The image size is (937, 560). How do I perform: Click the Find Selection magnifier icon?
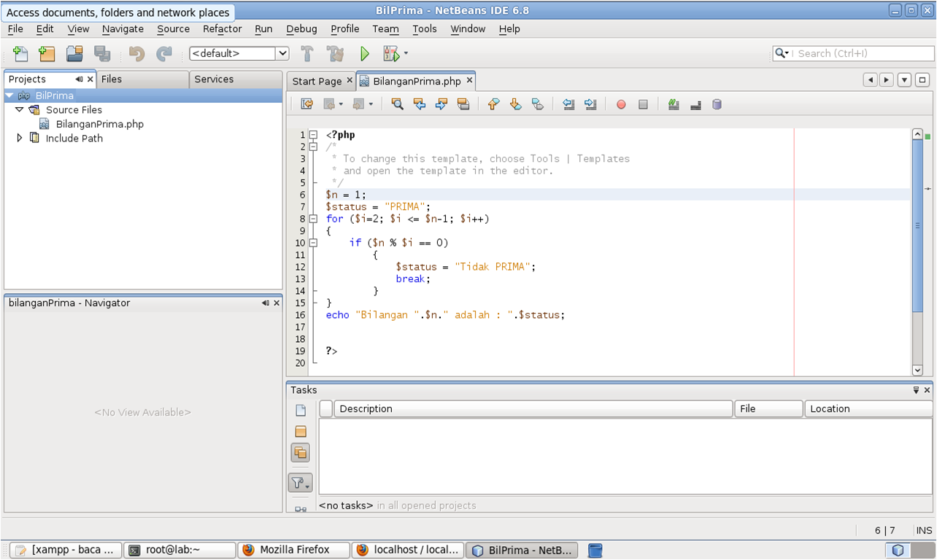pyautogui.click(x=397, y=104)
